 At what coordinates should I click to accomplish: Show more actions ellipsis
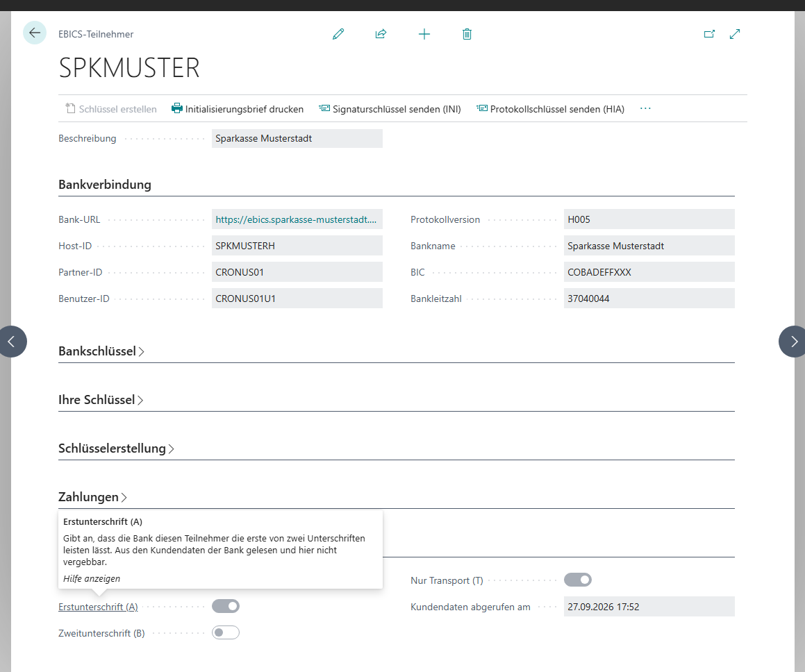[x=645, y=109]
